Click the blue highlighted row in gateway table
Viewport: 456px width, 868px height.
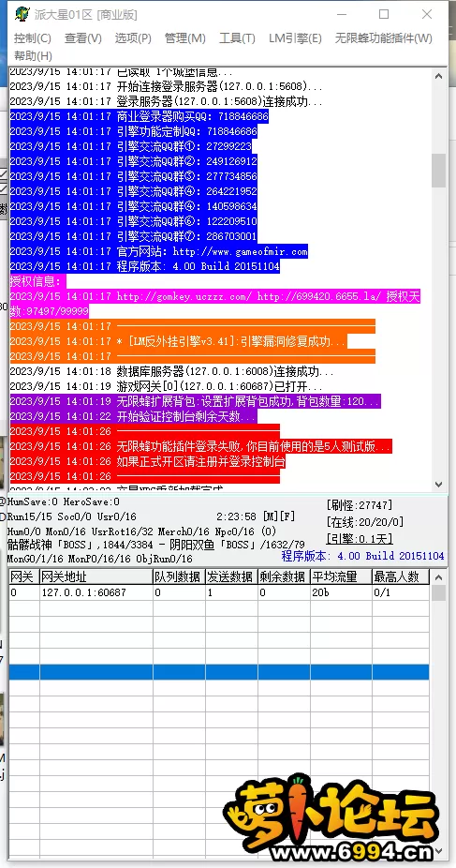coord(219,671)
